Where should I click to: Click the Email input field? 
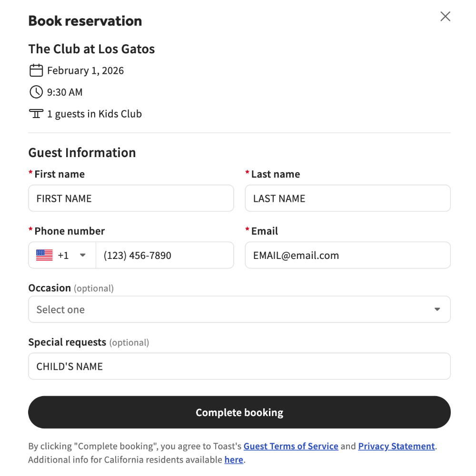(347, 255)
